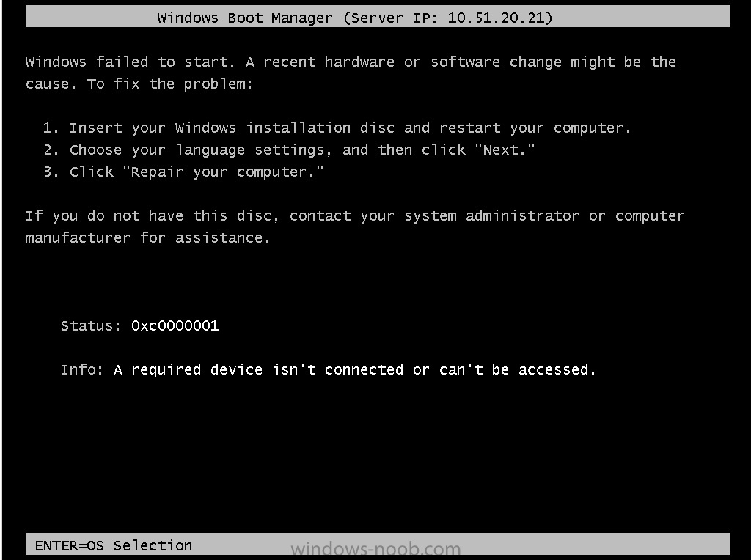Viewport: 751px width, 560px height.
Task: Click the "manufacturer for assistance." line
Action: (147, 238)
